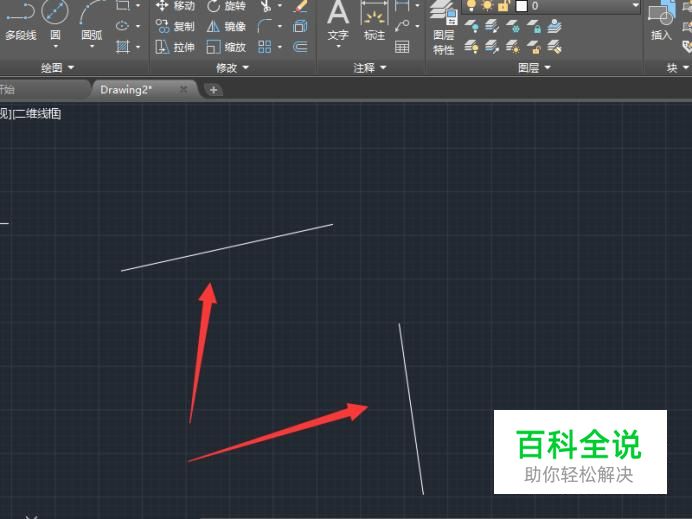
Task: Click Make Current layer tool icon
Action: click(554, 26)
